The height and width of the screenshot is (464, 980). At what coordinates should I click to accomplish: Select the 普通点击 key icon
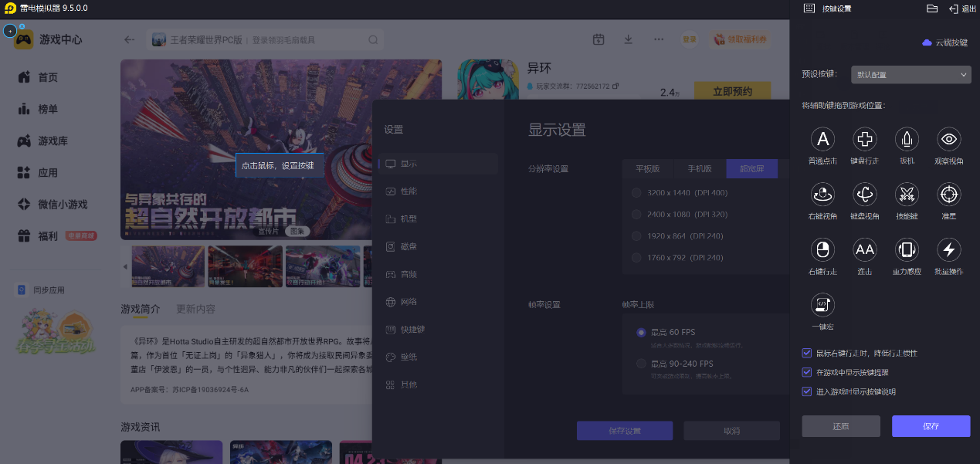822,139
